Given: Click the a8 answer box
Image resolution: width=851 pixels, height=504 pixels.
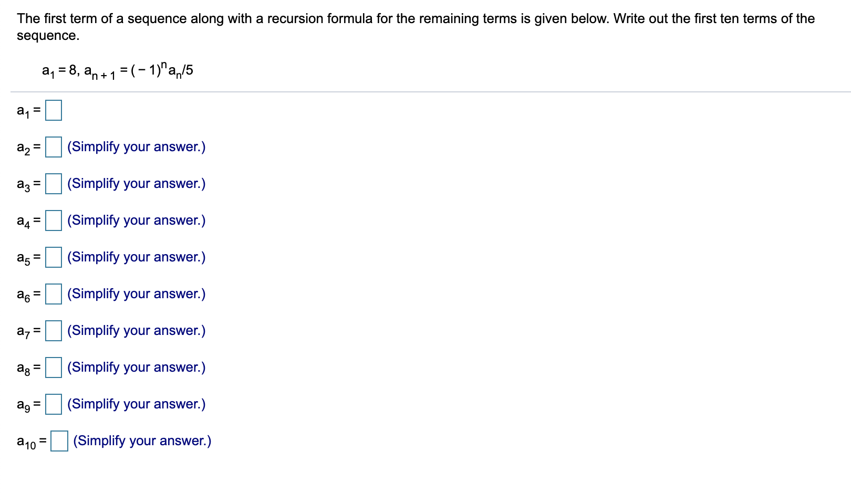Looking at the screenshot, I should tap(53, 368).
